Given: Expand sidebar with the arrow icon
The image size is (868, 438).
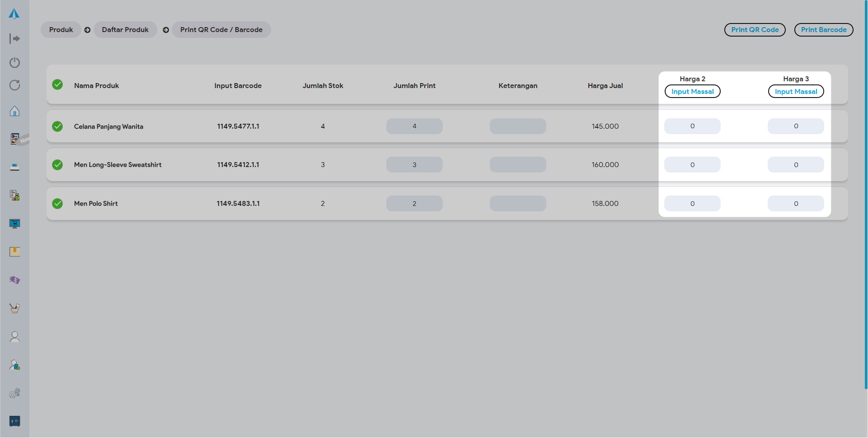Looking at the screenshot, I should tap(14, 39).
